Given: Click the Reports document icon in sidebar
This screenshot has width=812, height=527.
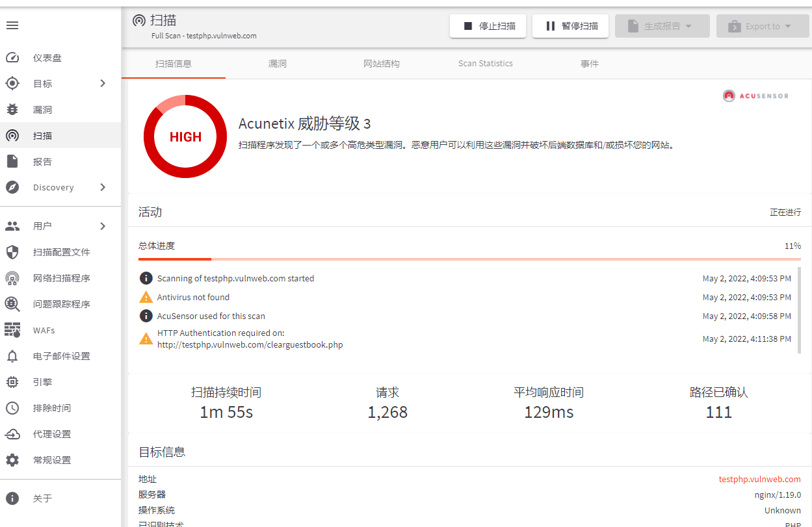Looking at the screenshot, I should [x=12, y=161].
